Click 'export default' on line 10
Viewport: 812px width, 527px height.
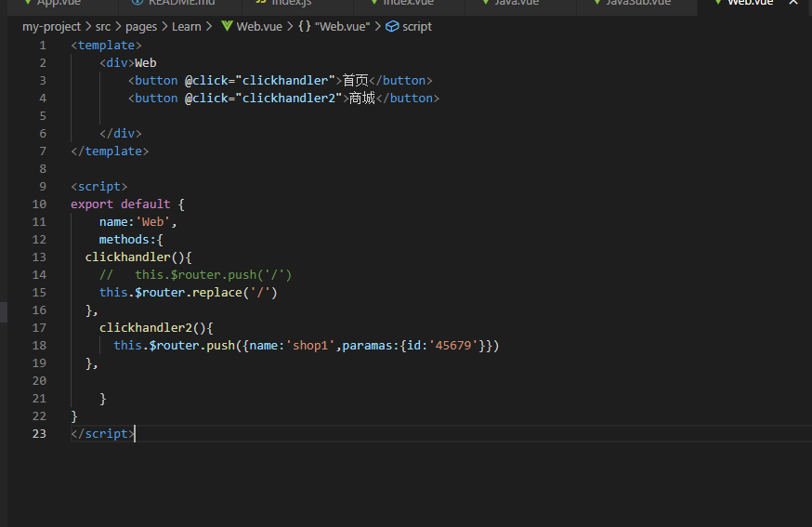(121, 204)
